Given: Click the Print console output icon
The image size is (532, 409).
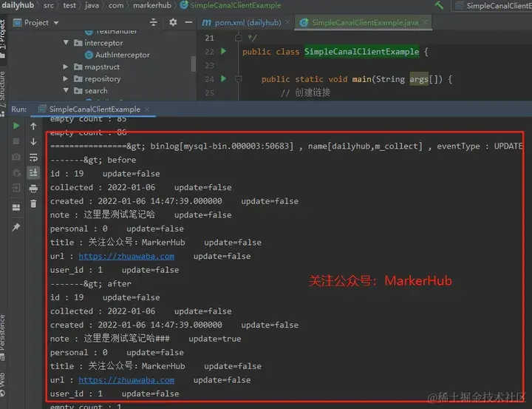Looking at the screenshot, I should pos(33,189).
